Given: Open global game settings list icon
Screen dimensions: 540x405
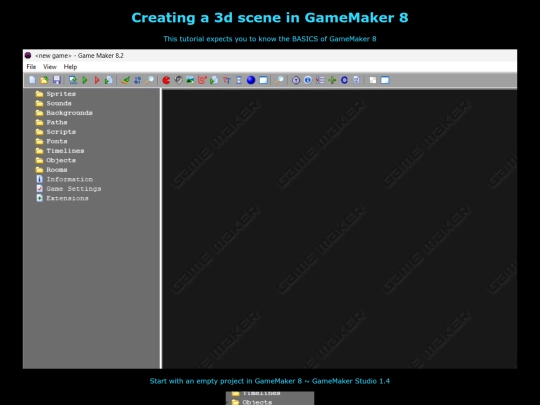Looking at the screenshot, I should tap(320, 80).
